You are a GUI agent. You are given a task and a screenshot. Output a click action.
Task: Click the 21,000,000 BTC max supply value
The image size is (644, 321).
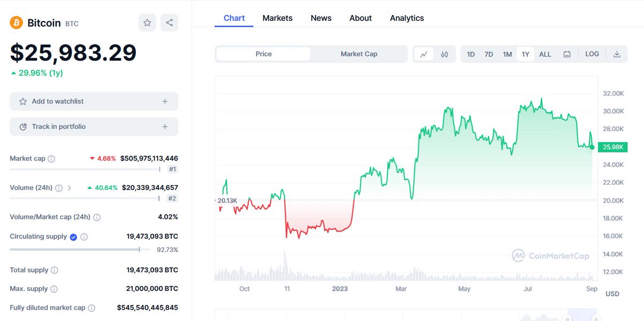tap(152, 289)
